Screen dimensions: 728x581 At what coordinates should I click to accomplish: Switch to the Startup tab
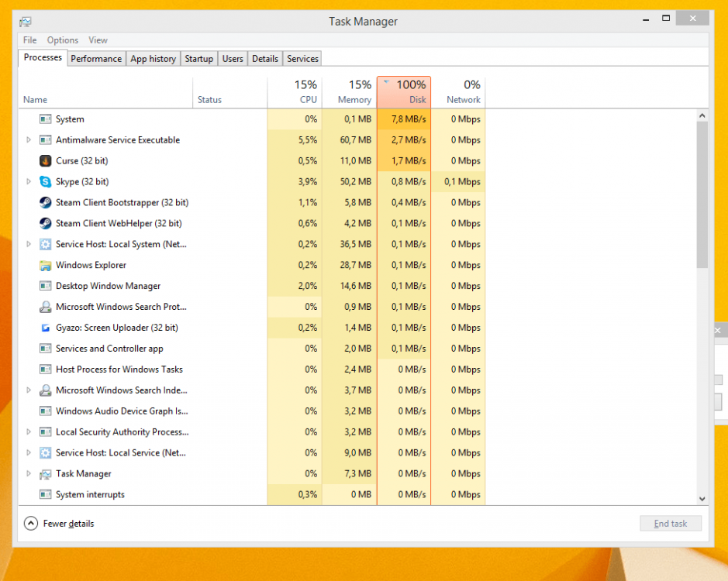click(198, 59)
